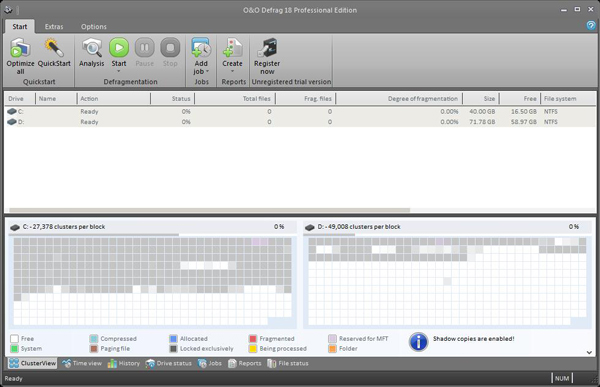The width and height of the screenshot is (600, 387).
Task: Sort by the Drive column header
Action: (x=20, y=99)
